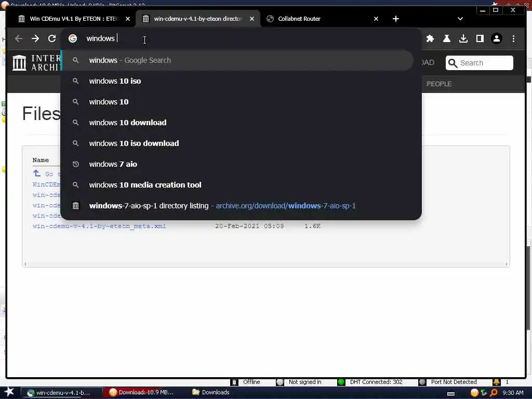Screen dimensions: 532x399
Task: Click the Internet Archive logo
Action: coord(36,63)
